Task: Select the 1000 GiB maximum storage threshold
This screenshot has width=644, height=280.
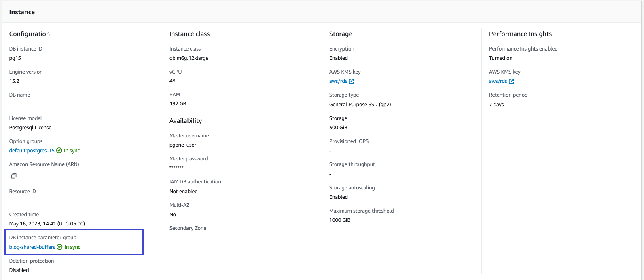Action: pyautogui.click(x=340, y=220)
